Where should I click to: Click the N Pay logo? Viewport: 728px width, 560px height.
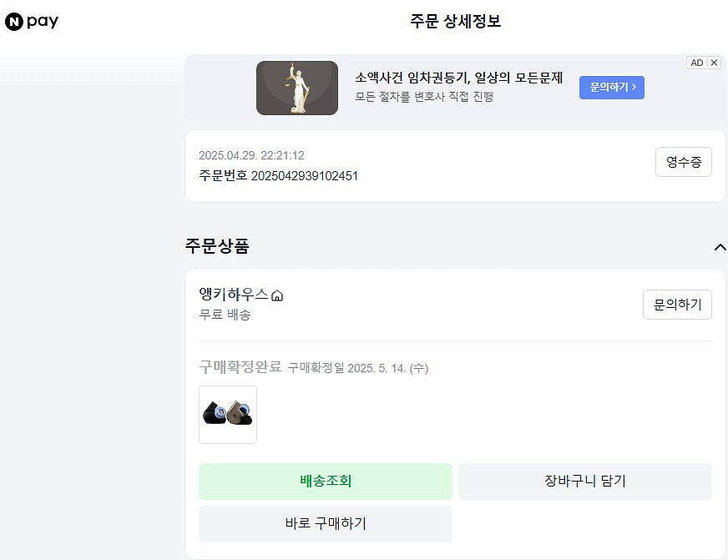(32, 19)
